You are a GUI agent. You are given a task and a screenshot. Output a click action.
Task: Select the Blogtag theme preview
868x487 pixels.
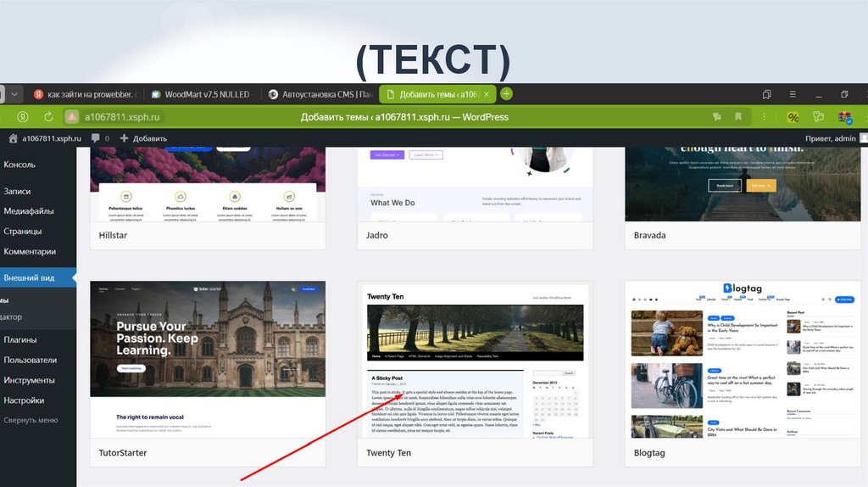point(743,360)
